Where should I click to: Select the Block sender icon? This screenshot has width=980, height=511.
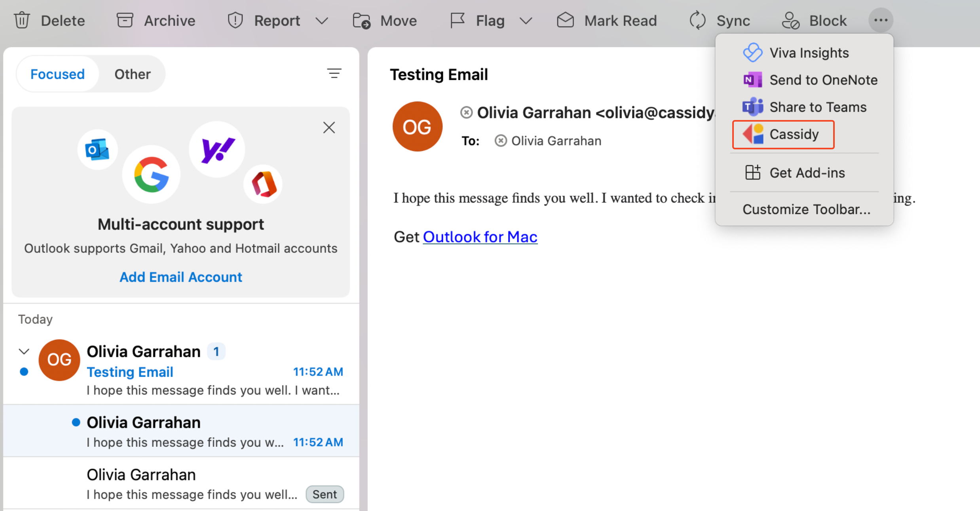click(x=791, y=20)
